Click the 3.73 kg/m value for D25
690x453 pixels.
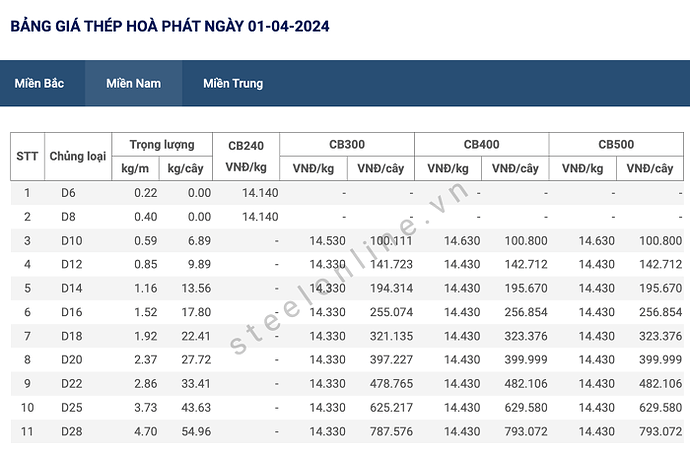[x=146, y=408]
